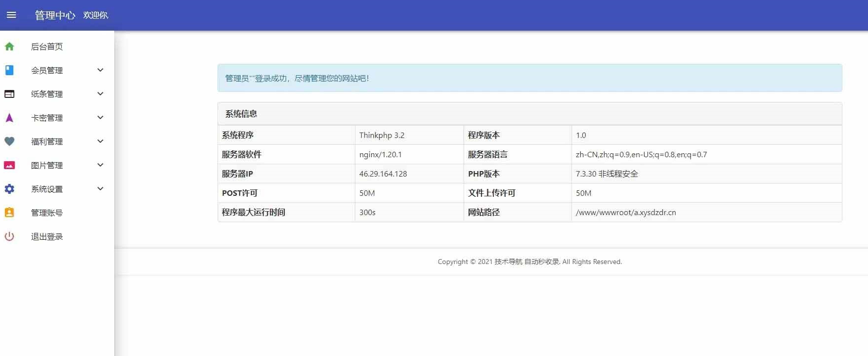Screen dimensions: 868x356
Task: Click the orange admin account icon
Action: tap(9, 213)
